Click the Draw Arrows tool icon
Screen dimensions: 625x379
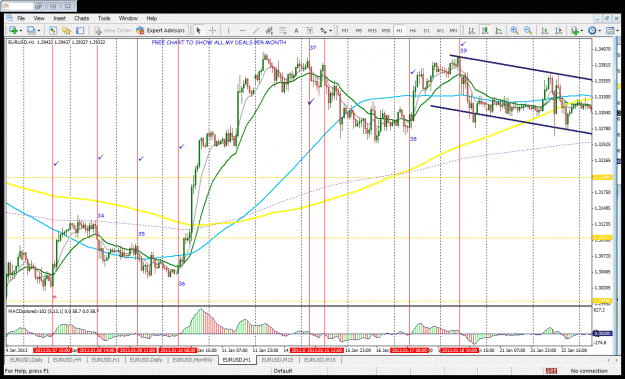[x=323, y=30]
